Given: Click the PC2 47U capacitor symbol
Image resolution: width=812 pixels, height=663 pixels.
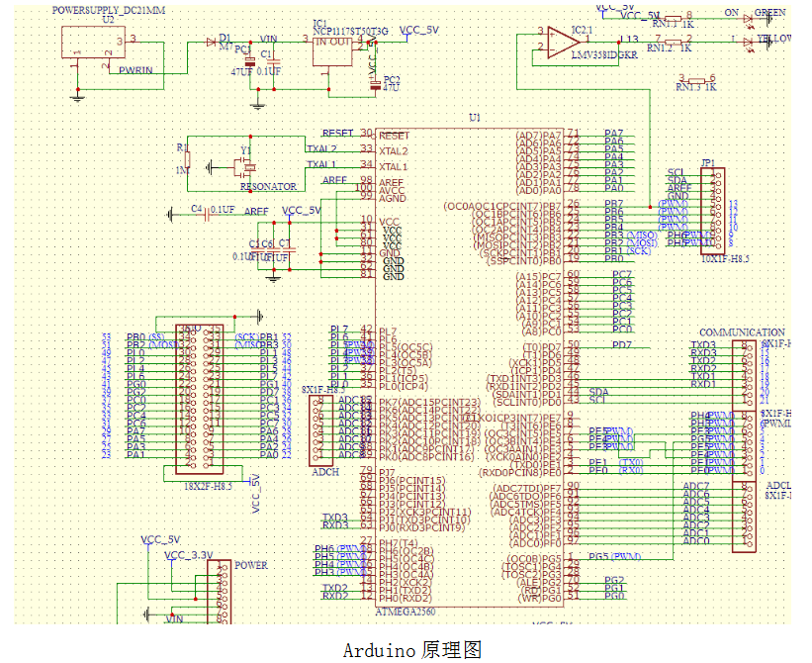Looking at the screenshot, I should (376, 85).
